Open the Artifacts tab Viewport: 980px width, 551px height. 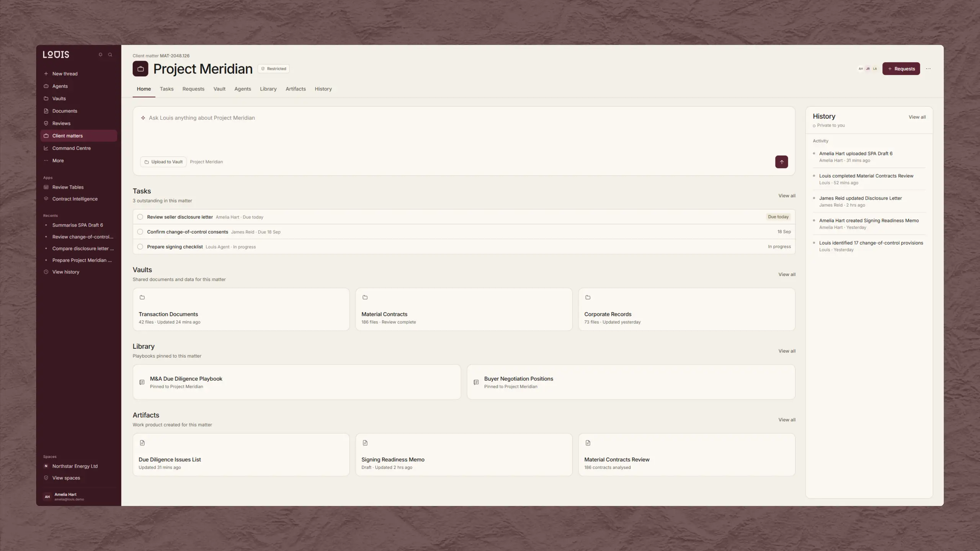pyautogui.click(x=296, y=89)
